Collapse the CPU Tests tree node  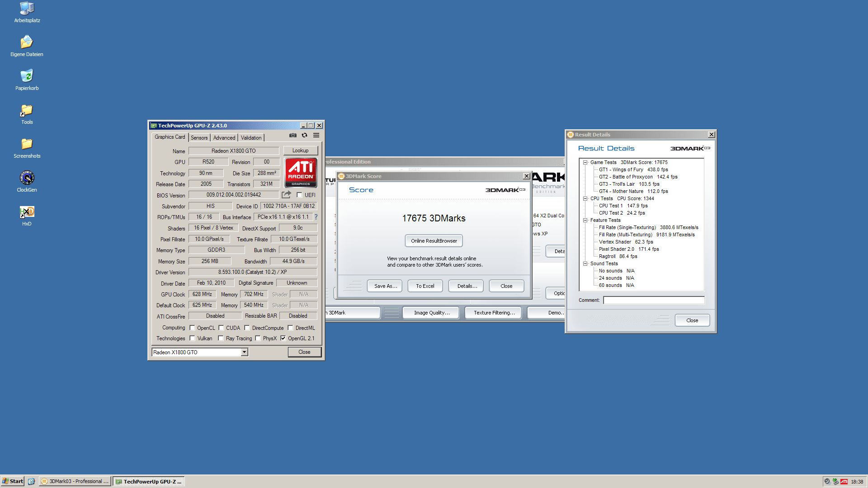pyautogui.click(x=585, y=198)
